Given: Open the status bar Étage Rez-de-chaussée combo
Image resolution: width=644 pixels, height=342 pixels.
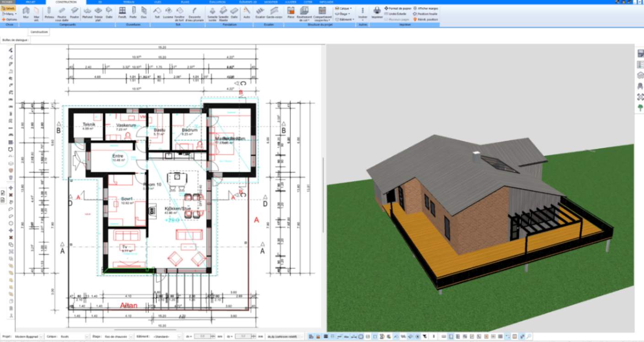Looking at the screenshot, I should tap(118, 337).
